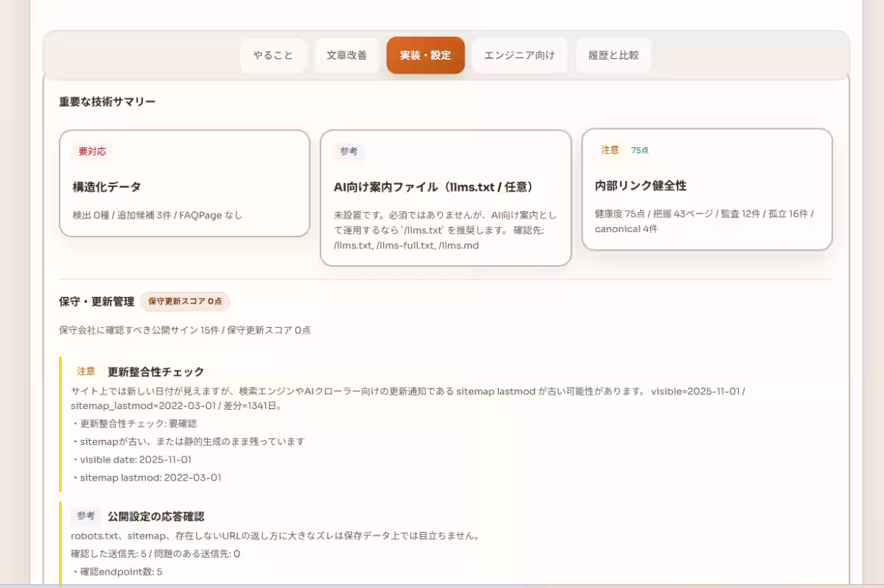Click the 検出 0種 / 追加候補 3件 text
This screenshot has height=588, width=884.
tap(158, 215)
